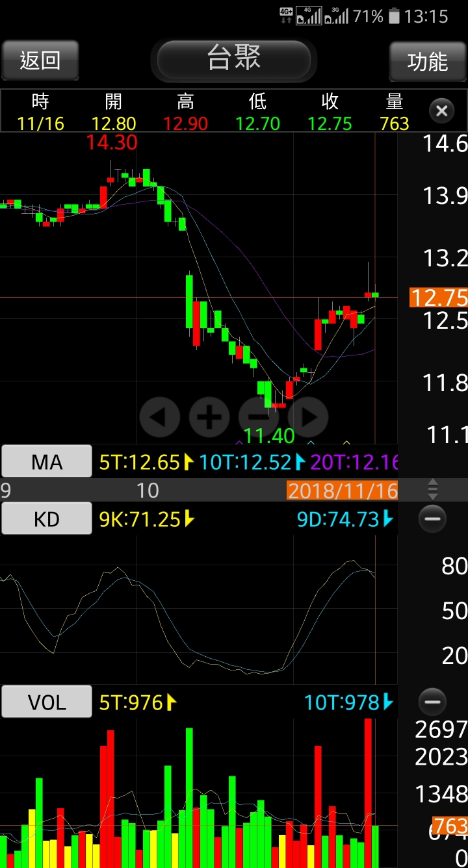Tap the volume 5T:976 value
This screenshot has height=868, width=468.
(138, 702)
